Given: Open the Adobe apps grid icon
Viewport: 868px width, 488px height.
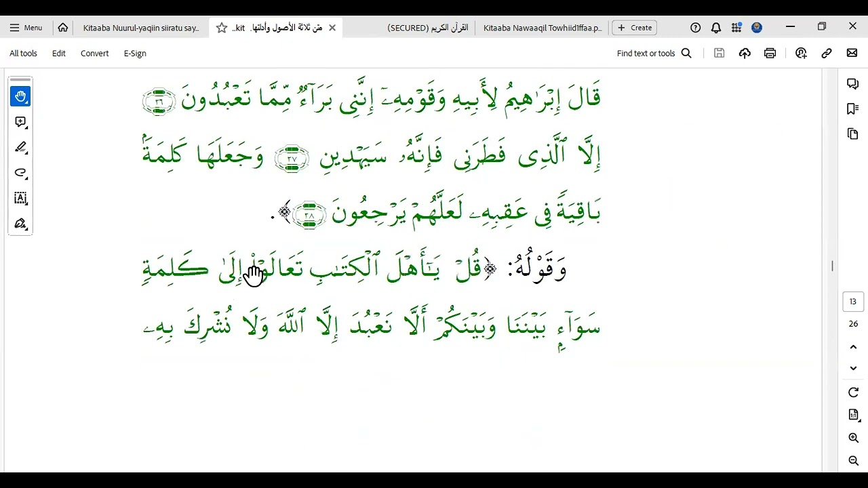Looking at the screenshot, I should (x=736, y=28).
